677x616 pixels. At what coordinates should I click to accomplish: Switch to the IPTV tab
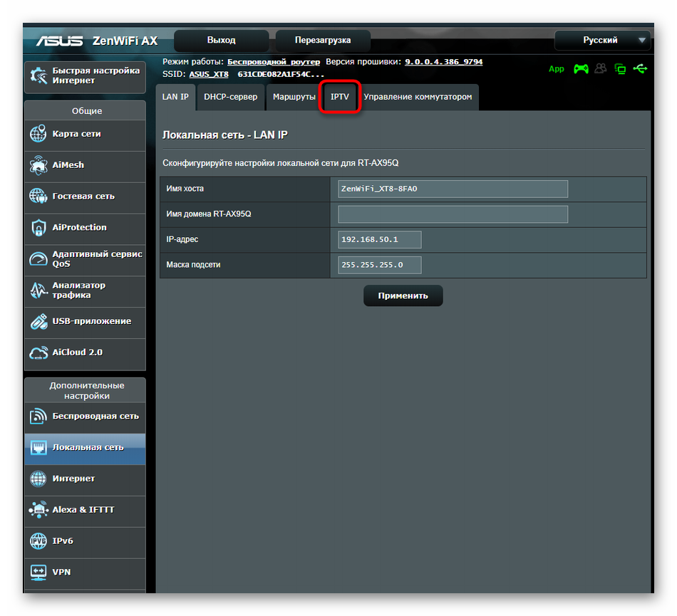[x=340, y=97]
